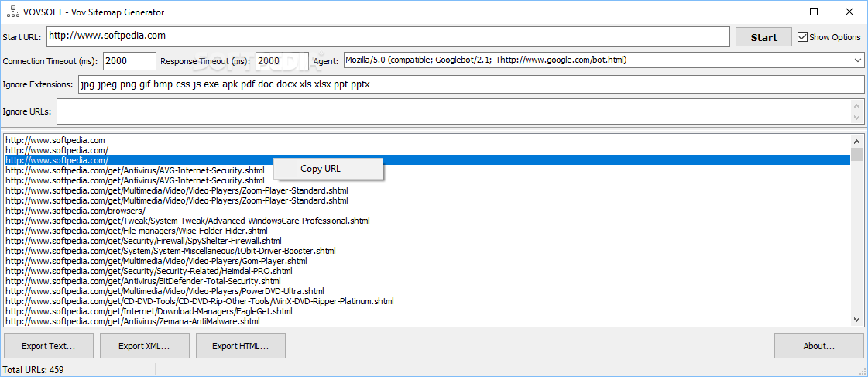Maximize the Vov Sitemap Generator window
Viewport: 868px width, 377px height.
tap(814, 12)
